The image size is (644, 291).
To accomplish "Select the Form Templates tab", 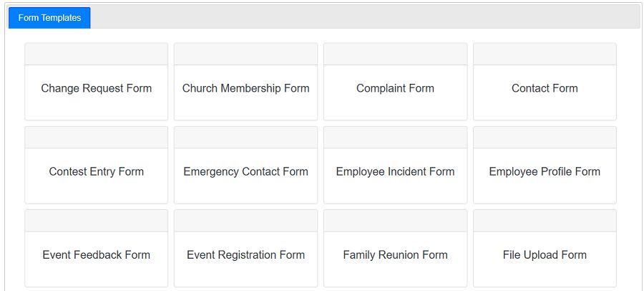I will point(49,18).
